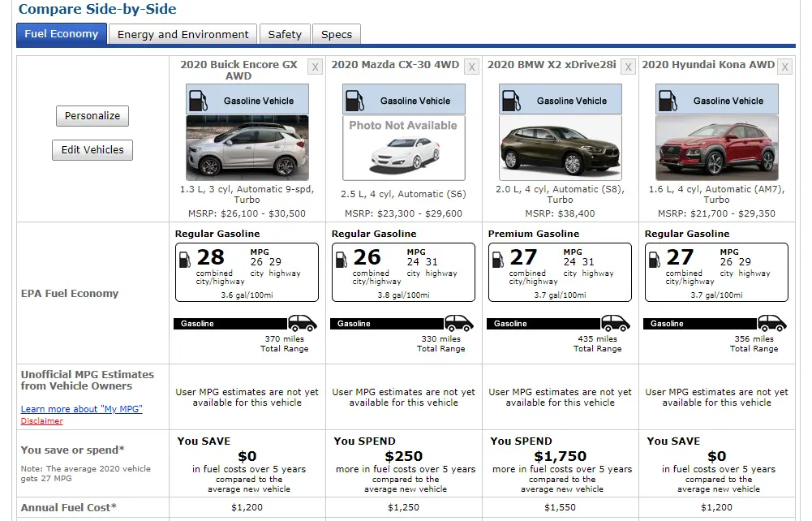812x521 pixels.
Task: Click gas pump icon in BMW Gasoline Vehicle banner
Action: [x=511, y=101]
